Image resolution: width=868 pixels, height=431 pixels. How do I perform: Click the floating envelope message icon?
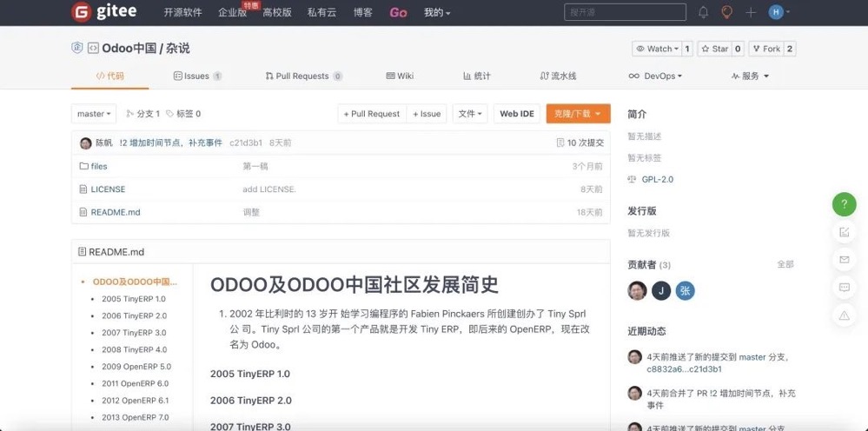coord(844,260)
